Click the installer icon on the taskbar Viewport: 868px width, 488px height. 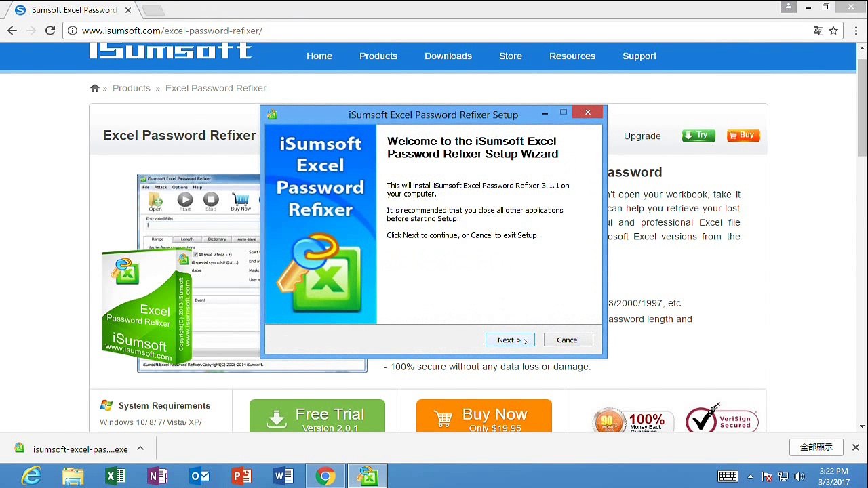368,476
